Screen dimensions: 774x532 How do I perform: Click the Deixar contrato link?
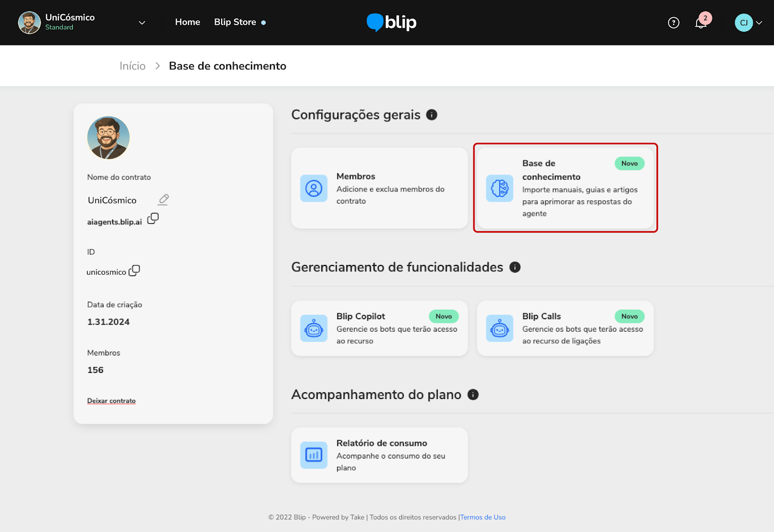(x=111, y=401)
